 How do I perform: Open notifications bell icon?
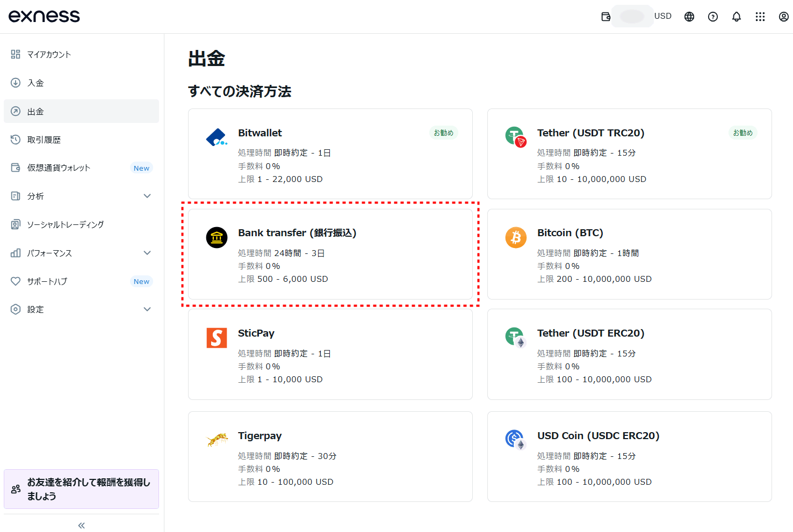pos(737,17)
